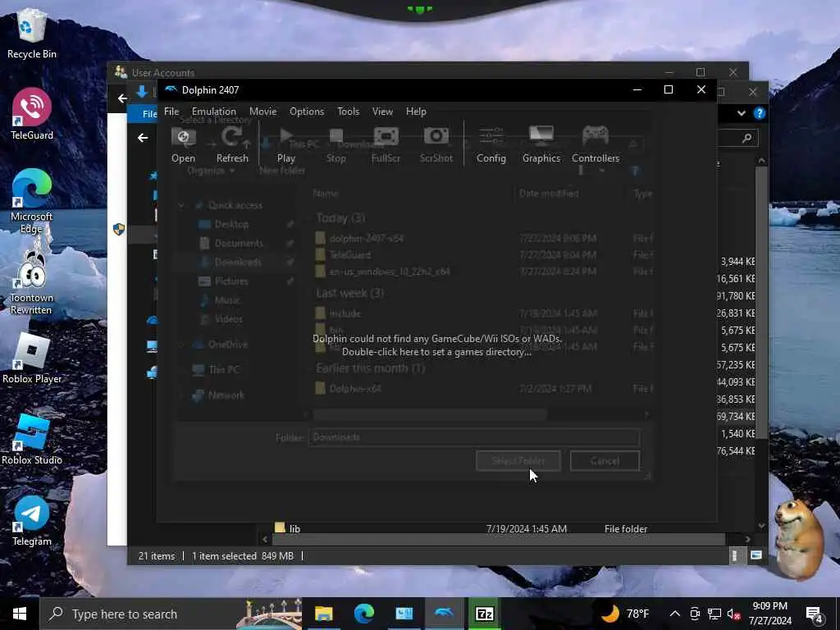Show hidden tray icons chevron
The image size is (840, 630).
(675, 614)
